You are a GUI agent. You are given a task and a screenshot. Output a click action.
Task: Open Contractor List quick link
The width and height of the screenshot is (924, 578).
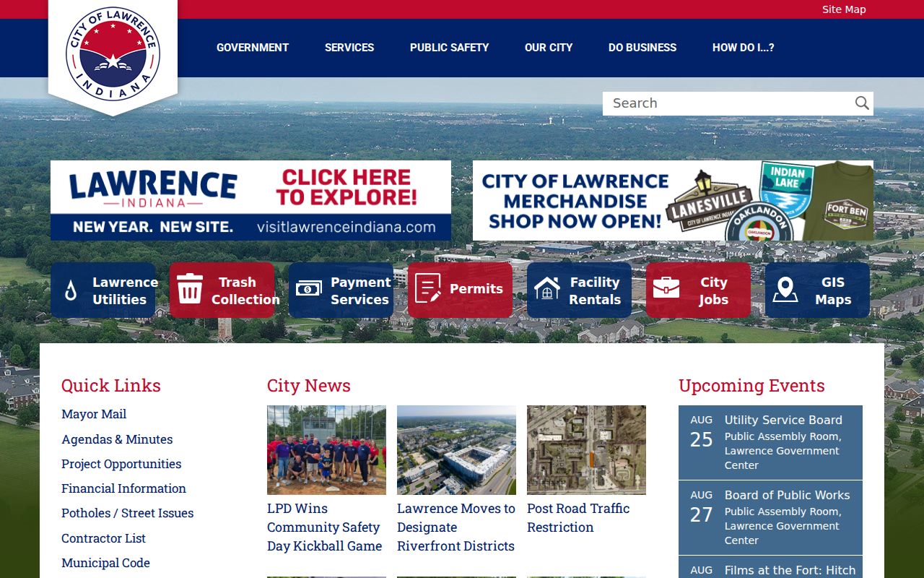click(103, 538)
